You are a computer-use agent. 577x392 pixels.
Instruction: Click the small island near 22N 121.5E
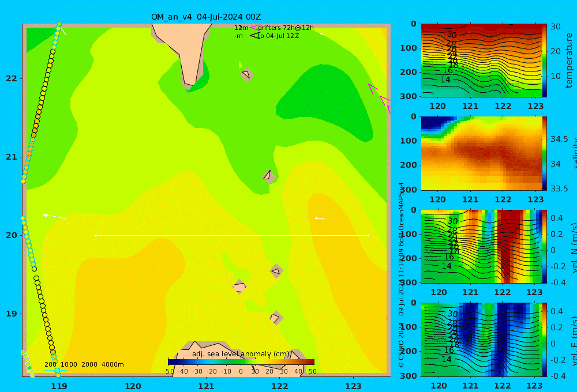pos(247,74)
